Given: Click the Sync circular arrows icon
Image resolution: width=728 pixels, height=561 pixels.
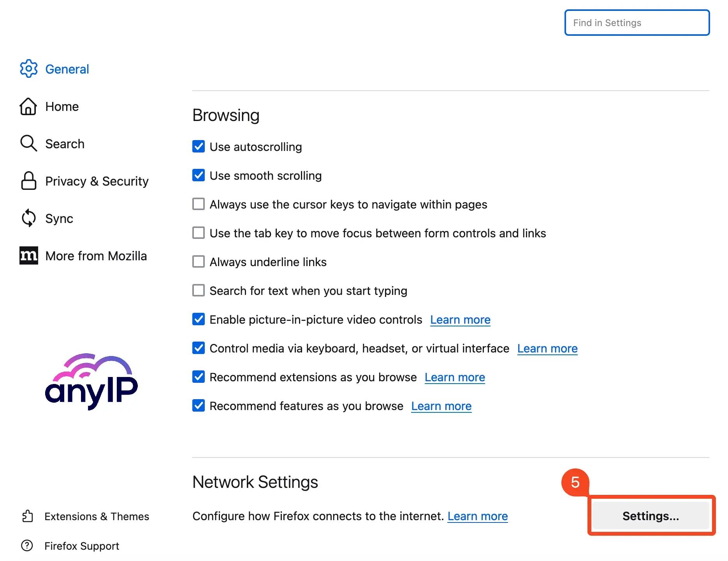Looking at the screenshot, I should click(28, 218).
